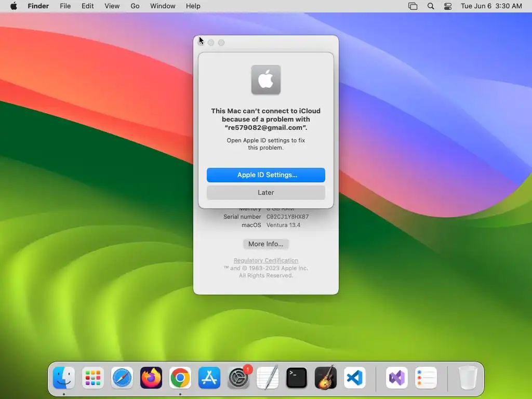Viewport: 532px width, 399px height.
Task: Open Control Center in menu bar
Action: pyautogui.click(x=448, y=6)
